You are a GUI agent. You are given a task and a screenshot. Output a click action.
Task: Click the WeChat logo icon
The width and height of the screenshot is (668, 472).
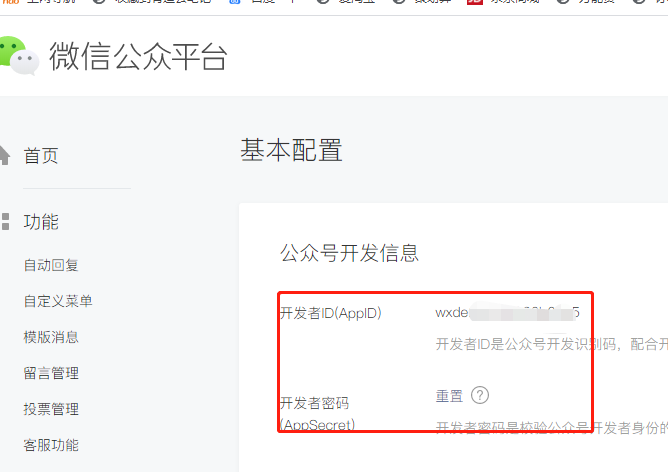(x=19, y=56)
